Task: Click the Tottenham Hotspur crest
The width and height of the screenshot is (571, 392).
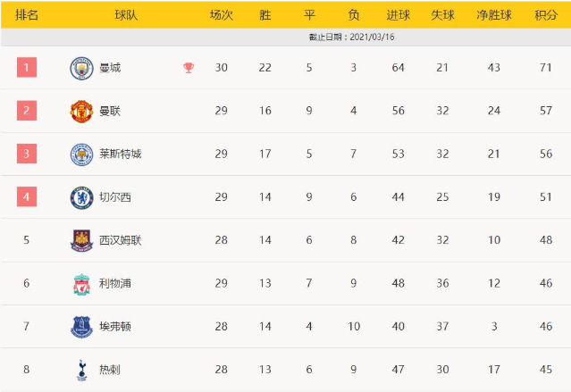Action: coord(81,370)
